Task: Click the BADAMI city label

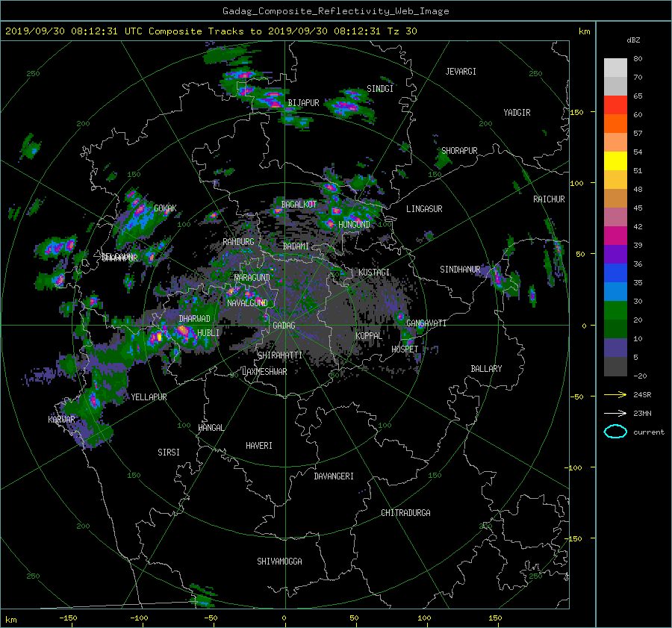Action: click(296, 246)
